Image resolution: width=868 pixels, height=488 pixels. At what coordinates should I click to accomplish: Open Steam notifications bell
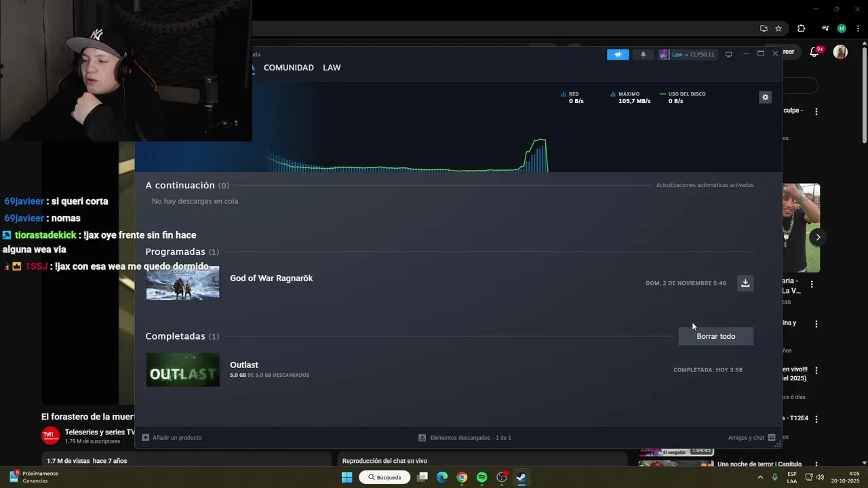pos(643,54)
